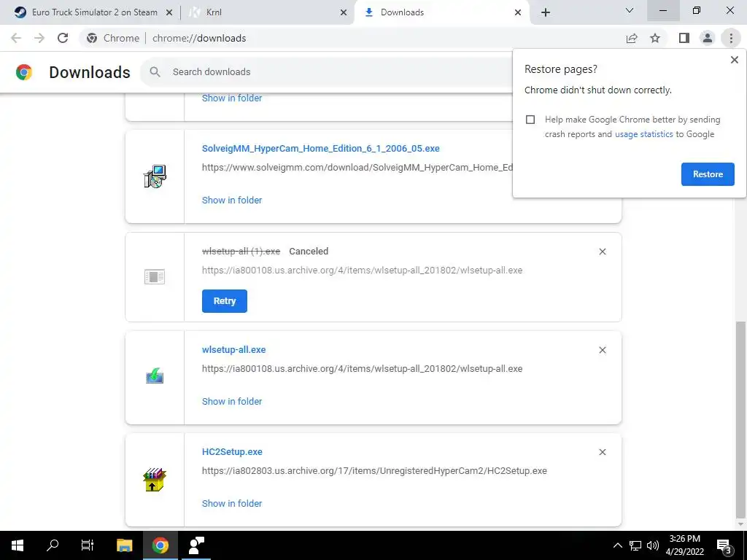
Task: Open the Windows Start menu
Action: pyautogui.click(x=18, y=545)
